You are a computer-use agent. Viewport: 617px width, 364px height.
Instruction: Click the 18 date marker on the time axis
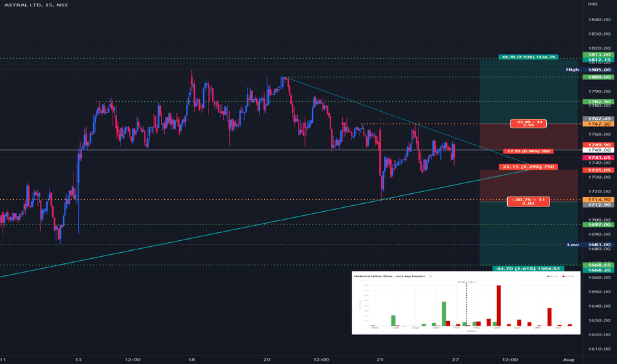click(191, 359)
